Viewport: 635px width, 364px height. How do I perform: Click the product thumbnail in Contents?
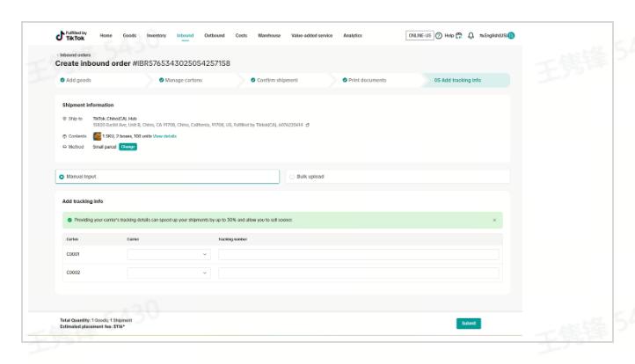coord(98,136)
